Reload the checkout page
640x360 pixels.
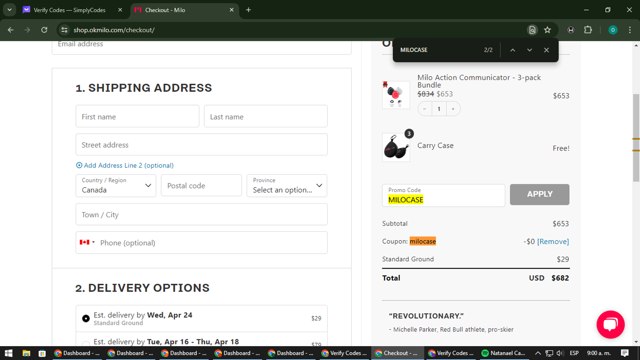(44, 30)
